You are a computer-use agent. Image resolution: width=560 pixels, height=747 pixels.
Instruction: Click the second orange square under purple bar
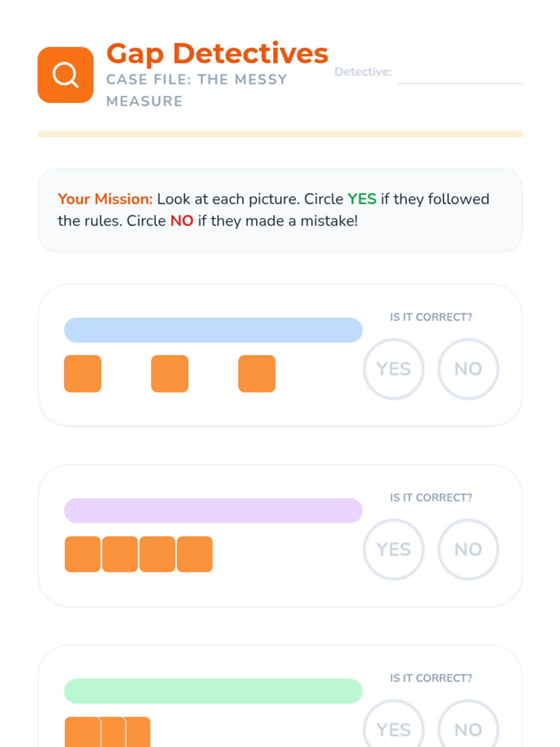(x=120, y=554)
